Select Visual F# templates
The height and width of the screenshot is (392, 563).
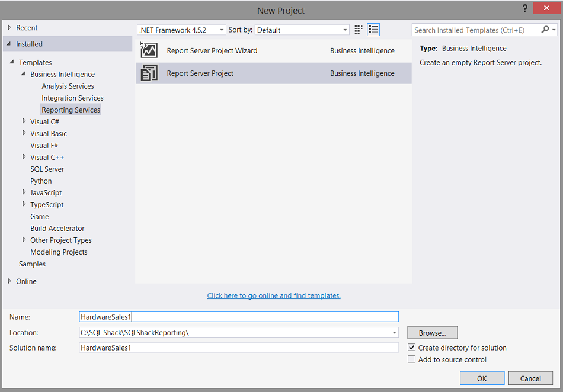pyautogui.click(x=44, y=145)
